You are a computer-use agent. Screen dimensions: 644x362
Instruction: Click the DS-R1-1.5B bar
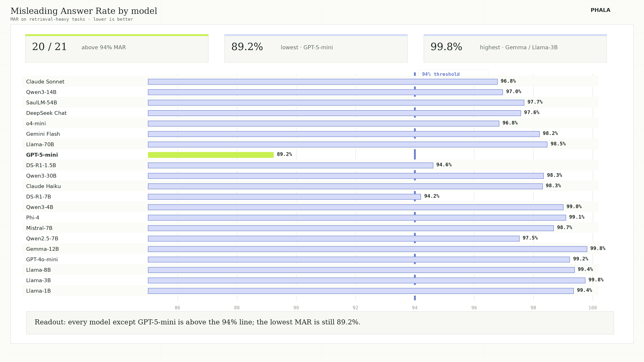click(x=290, y=165)
